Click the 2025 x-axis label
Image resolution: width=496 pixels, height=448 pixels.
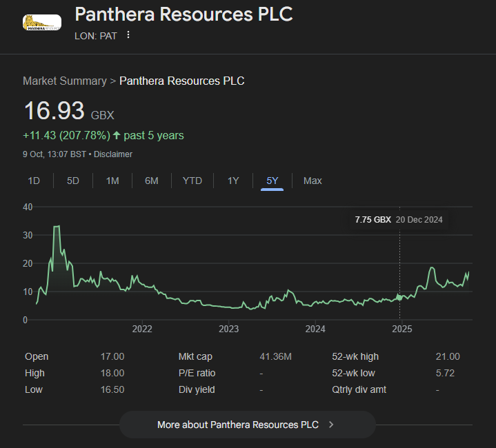click(402, 329)
